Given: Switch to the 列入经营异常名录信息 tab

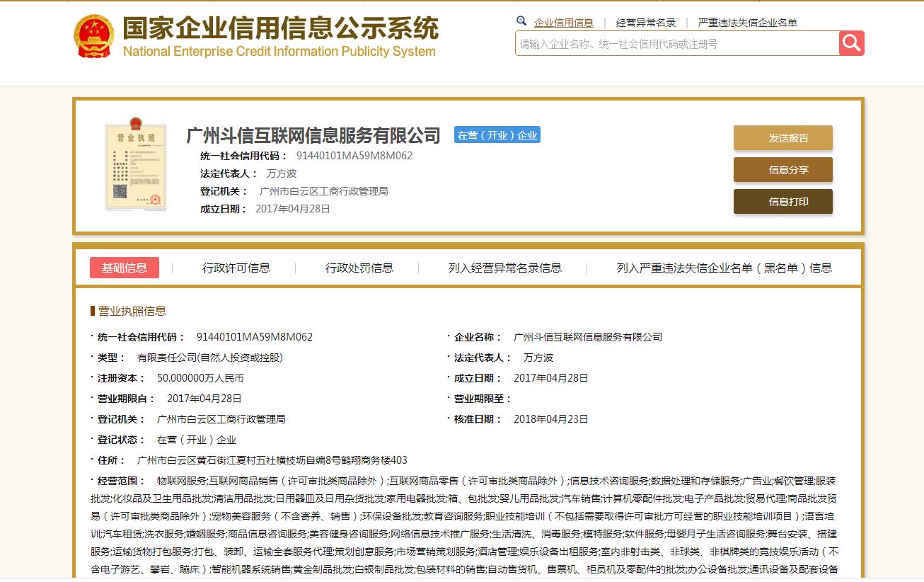Looking at the screenshot, I should click(505, 268).
